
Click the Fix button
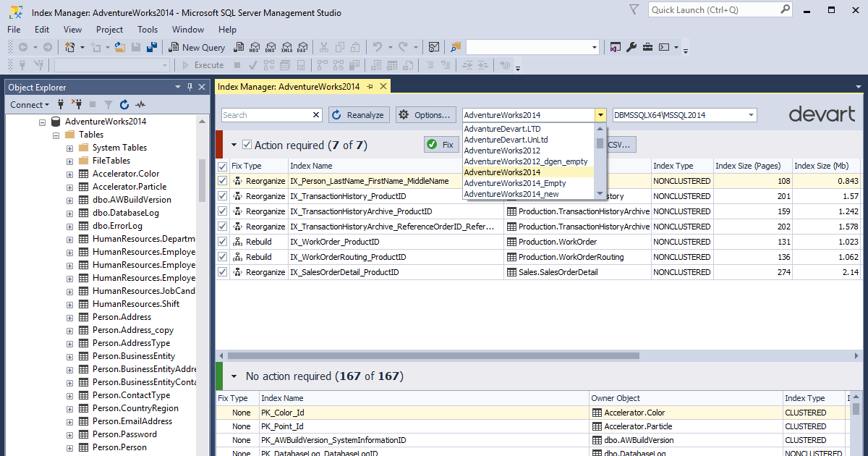click(441, 144)
